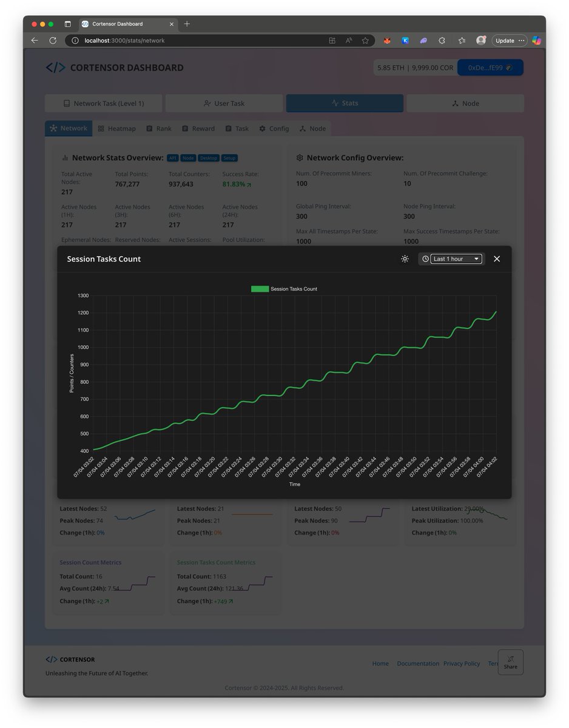This screenshot has height=728, width=569.
Task: Click the clock icon beside time range
Action: 425,259
